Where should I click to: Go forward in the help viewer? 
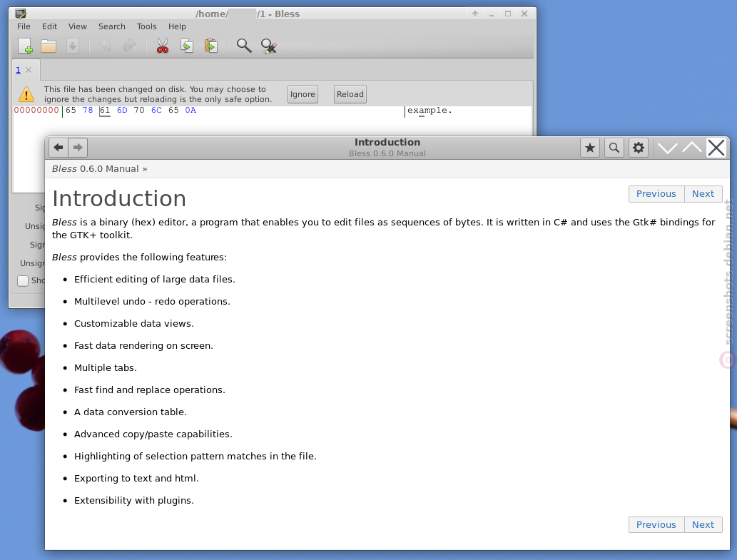[x=78, y=148]
